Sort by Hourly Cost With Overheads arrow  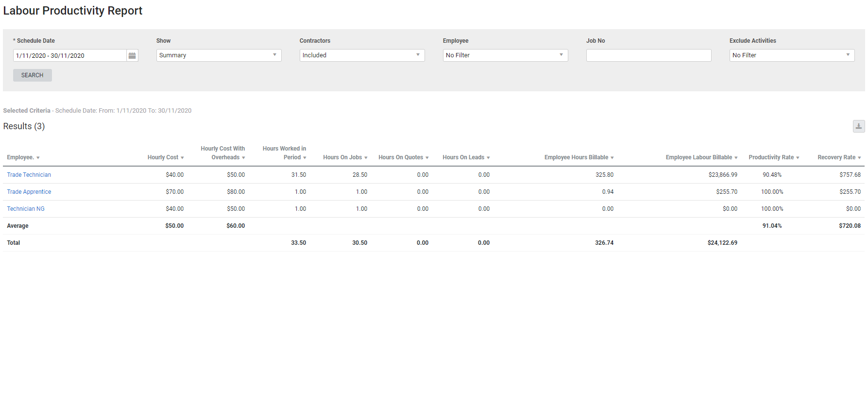click(243, 158)
